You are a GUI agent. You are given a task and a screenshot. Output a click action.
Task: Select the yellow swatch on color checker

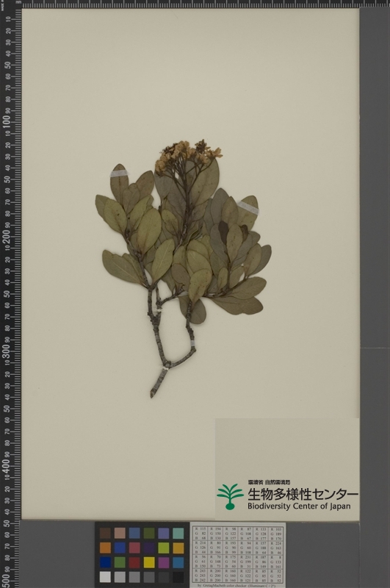pyautogui.click(x=149, y=562)
